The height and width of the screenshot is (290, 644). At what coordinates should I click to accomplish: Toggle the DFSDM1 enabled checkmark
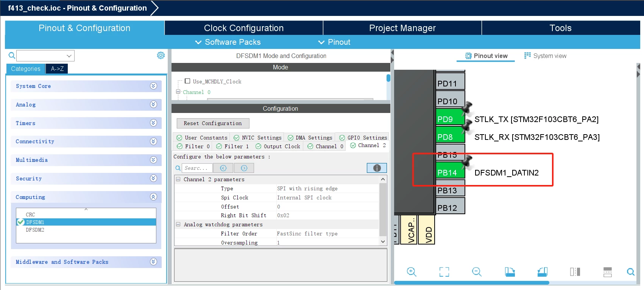coord(21,222)
